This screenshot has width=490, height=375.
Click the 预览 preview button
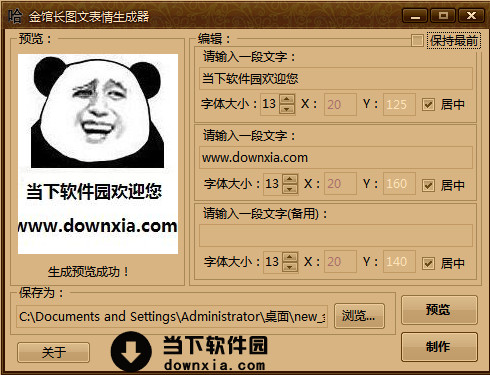[x=439, y=310]
